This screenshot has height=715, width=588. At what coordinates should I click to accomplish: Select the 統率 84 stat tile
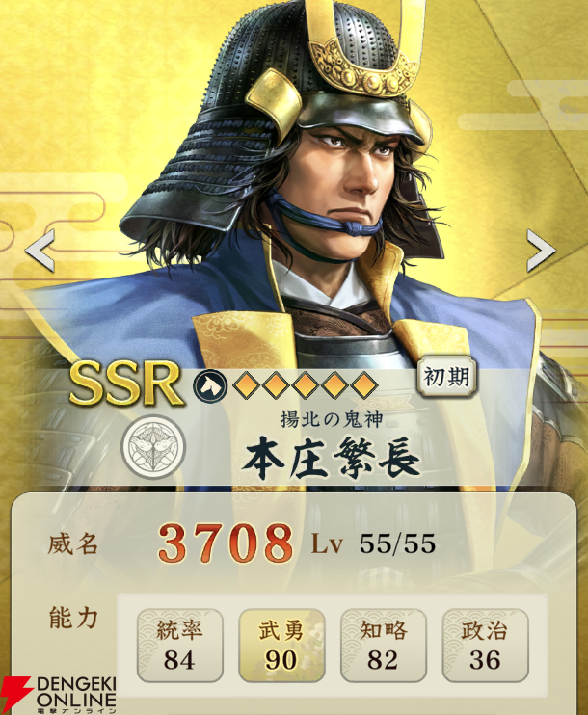[179, 646]
